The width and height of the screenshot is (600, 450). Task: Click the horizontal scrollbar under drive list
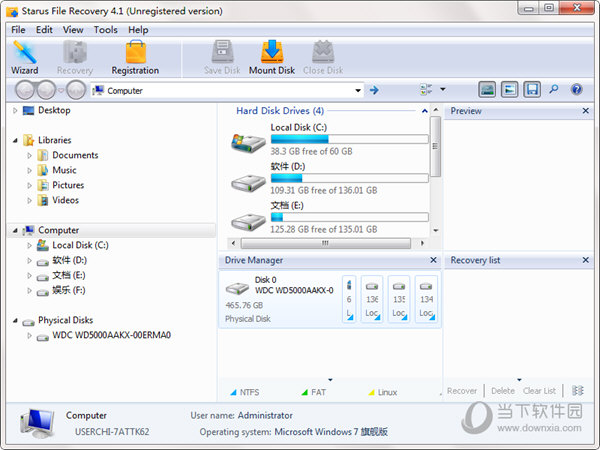tap(326, 243)
